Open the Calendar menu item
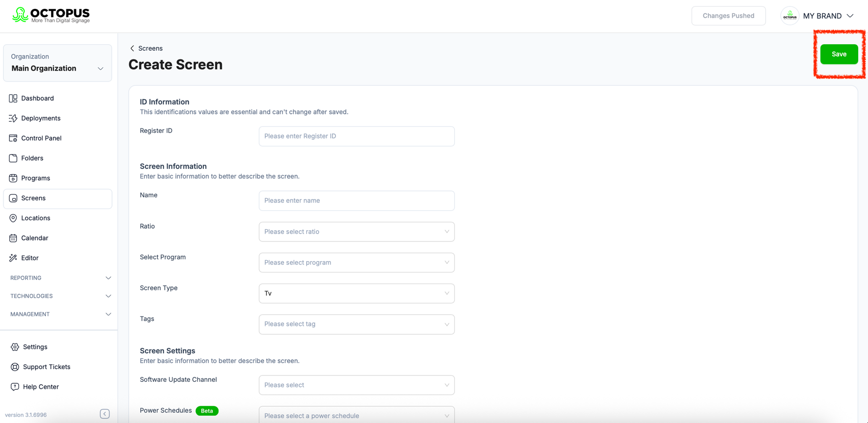This screenshot has width=868, height=423. coord(57,238)
